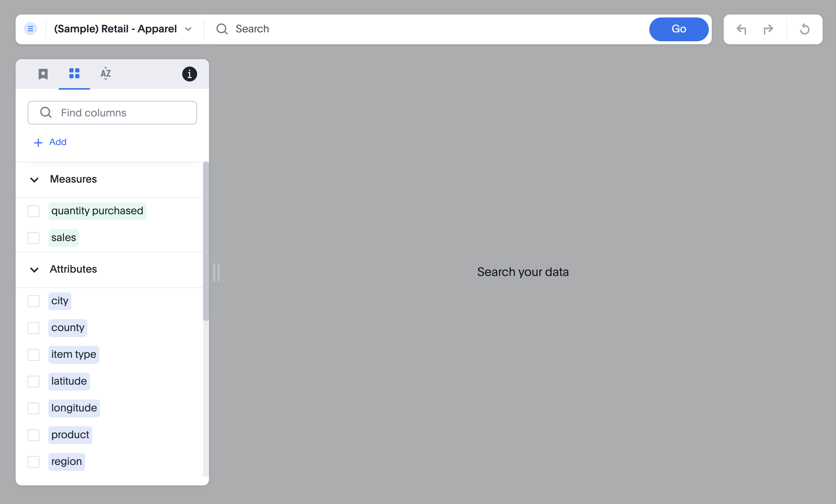Select the item type attribute tab
The height and width of the screenshot is (504, 836).
[x=74, y=354]
